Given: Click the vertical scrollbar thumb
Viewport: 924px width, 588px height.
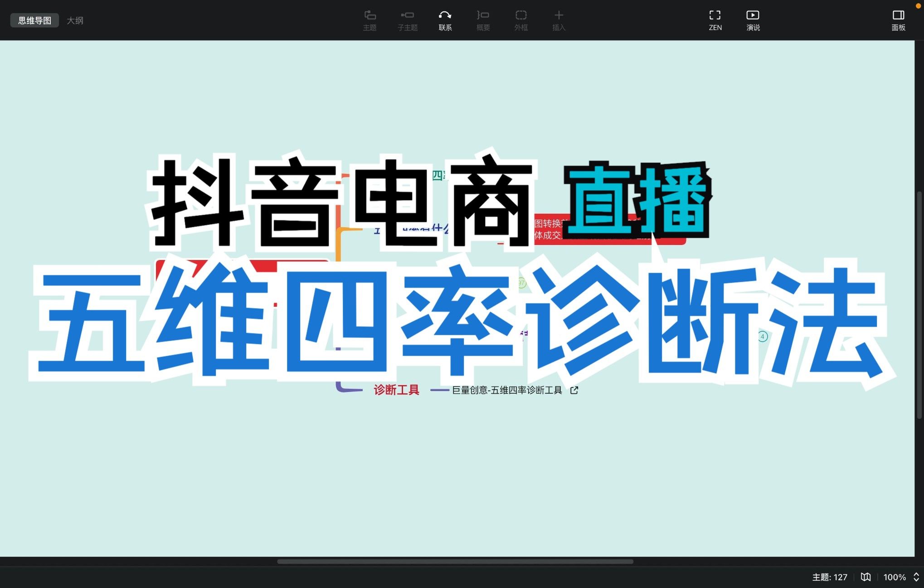Looking at the screenshot, I should (x=919, y=305).
